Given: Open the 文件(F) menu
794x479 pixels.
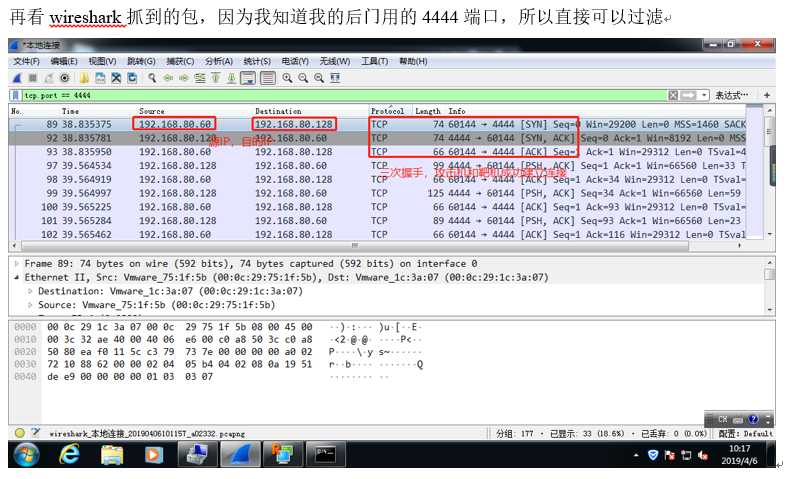Looking at the screenshot, I should (26, 61).
